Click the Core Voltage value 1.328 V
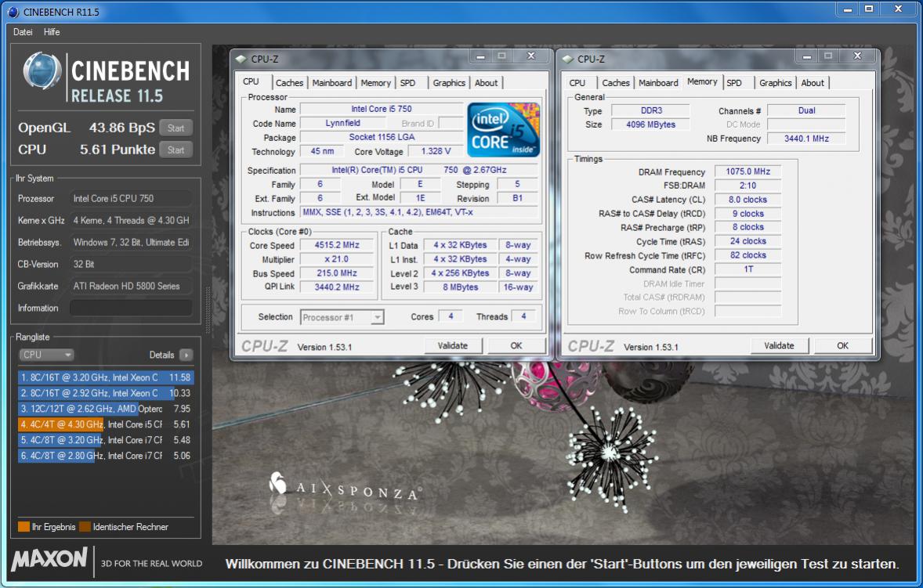923x588 pixels. 436,151
